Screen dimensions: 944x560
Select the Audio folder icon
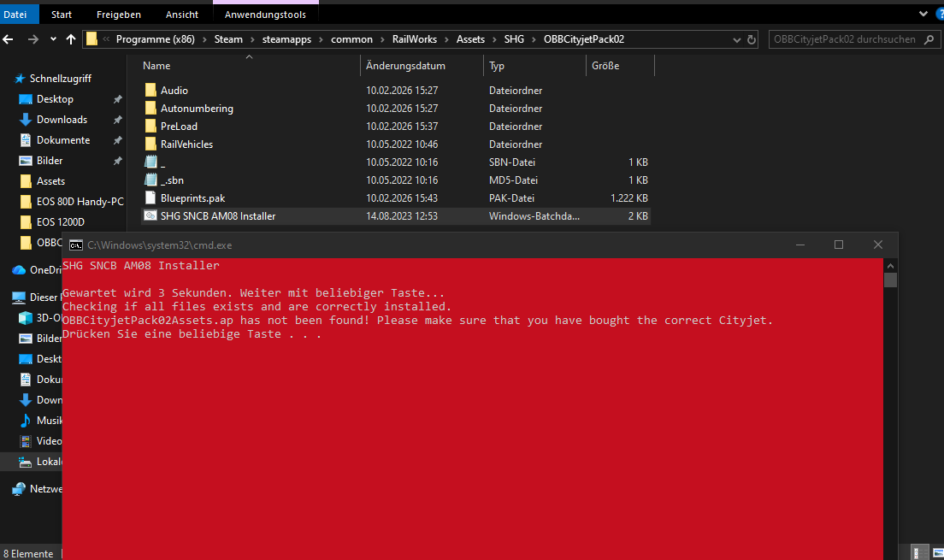point(150,91)
